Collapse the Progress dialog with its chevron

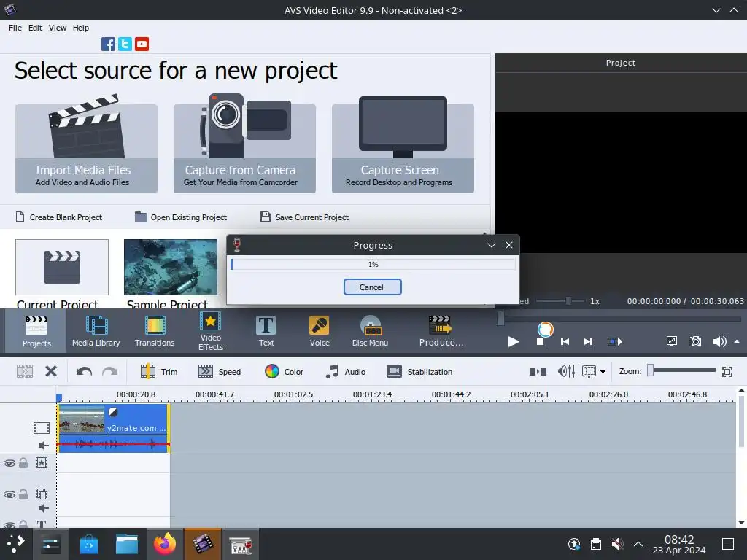tap(492, 245)
